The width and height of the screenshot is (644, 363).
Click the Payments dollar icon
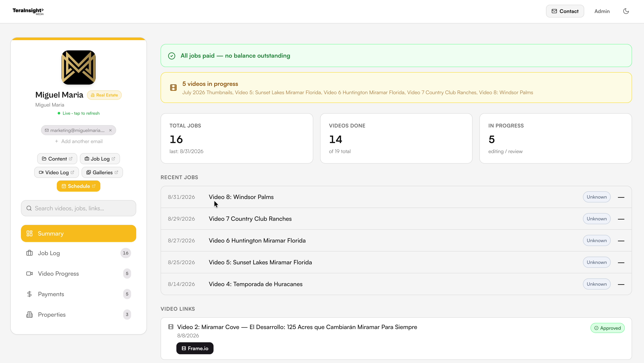(29, 294)
